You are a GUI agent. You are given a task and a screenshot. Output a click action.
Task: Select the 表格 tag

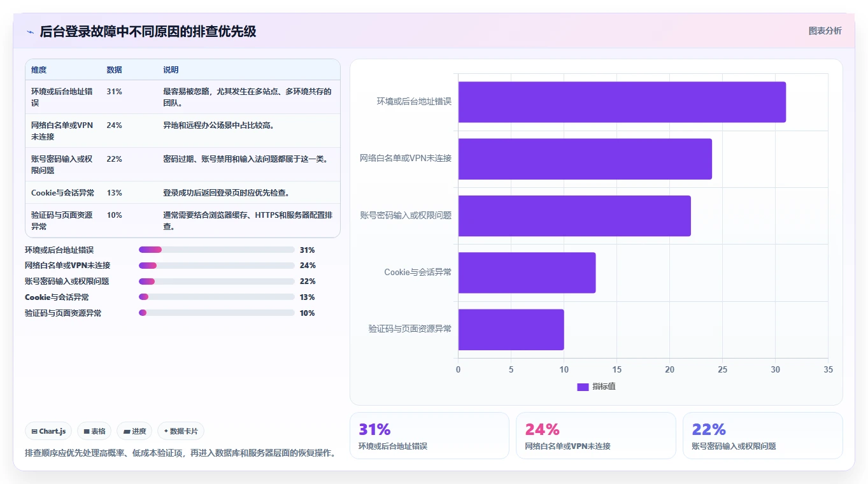(x=94, y=431)
